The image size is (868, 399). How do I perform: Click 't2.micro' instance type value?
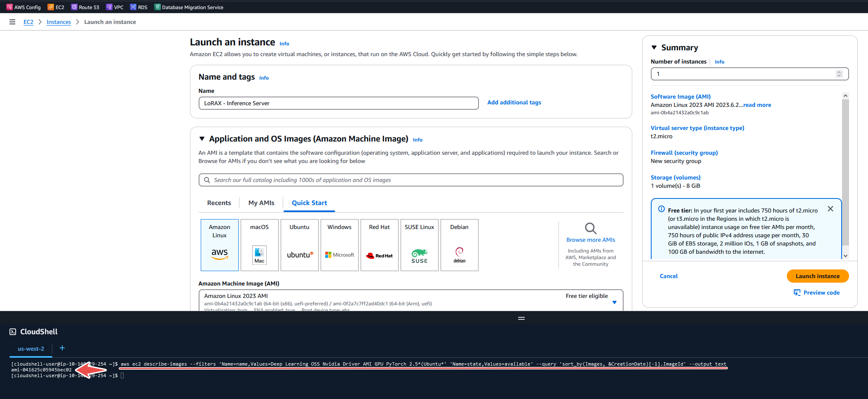point(662,136)
